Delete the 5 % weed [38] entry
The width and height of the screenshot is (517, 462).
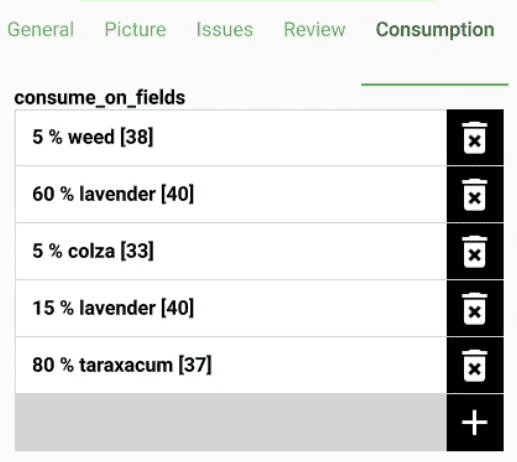point(475,137)
